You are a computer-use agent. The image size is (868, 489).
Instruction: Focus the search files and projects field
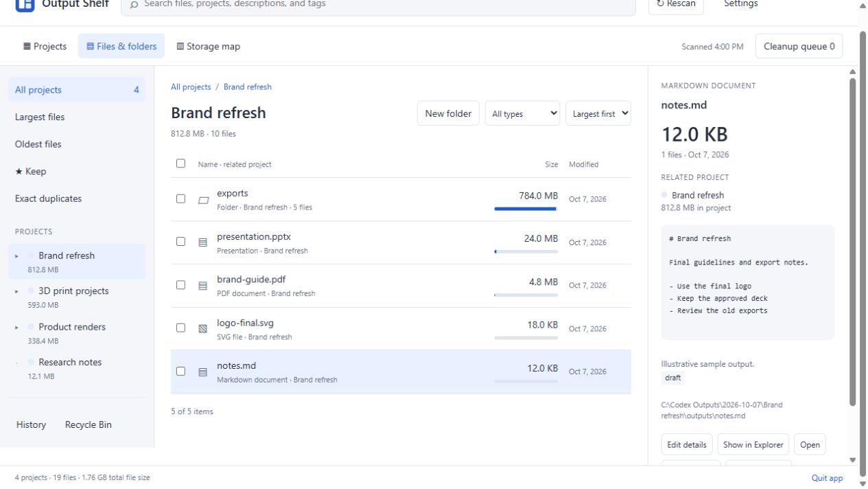point(379,5)
